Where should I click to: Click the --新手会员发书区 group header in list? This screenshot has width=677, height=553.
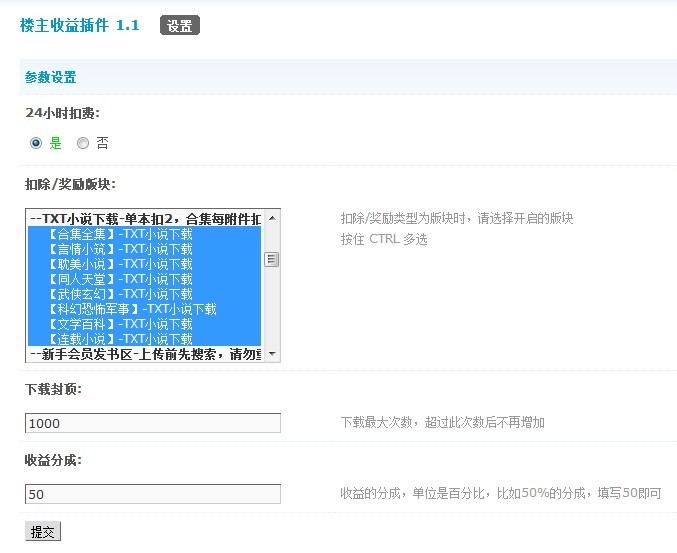coord(145,354)
